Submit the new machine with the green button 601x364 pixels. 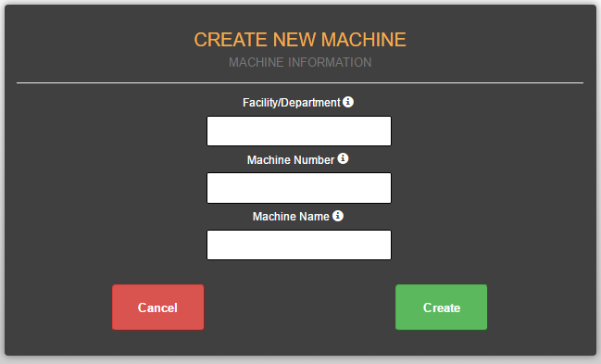pos(441,308)
